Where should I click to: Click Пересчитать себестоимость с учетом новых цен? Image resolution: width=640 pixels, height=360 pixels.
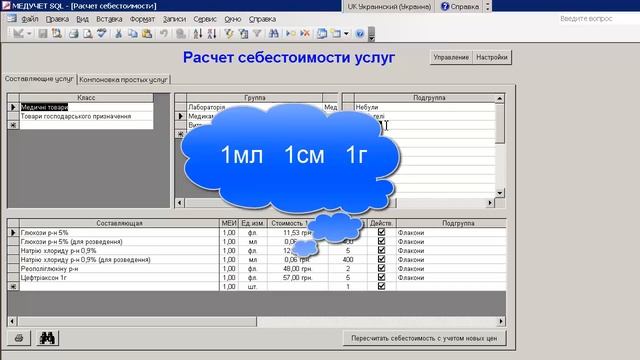click(x=424, y=338)
